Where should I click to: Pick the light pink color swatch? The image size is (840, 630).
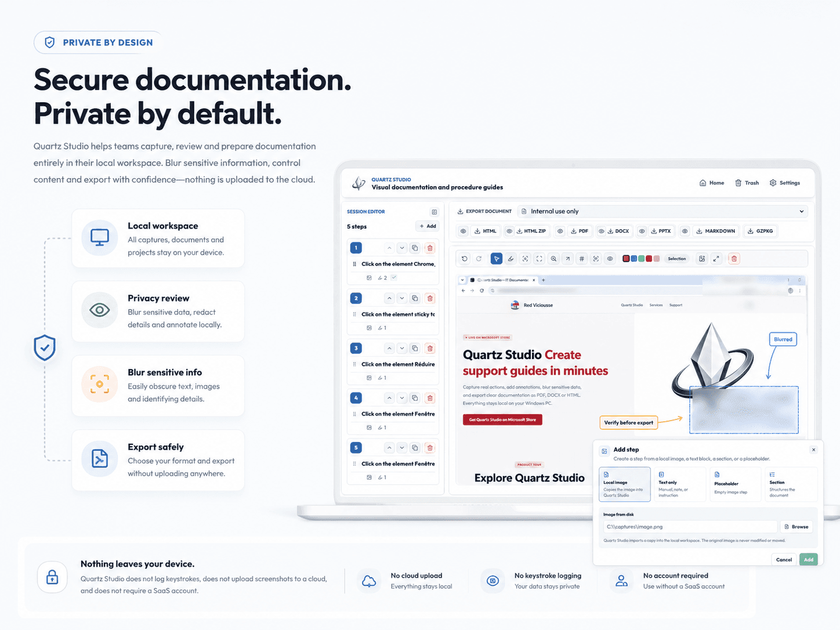(656, 259)
